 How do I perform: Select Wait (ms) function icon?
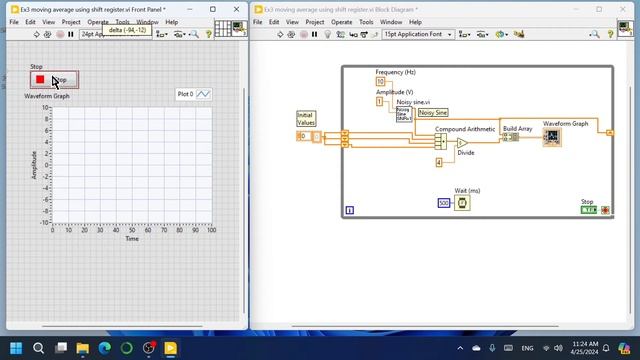[x=462, y=203]
